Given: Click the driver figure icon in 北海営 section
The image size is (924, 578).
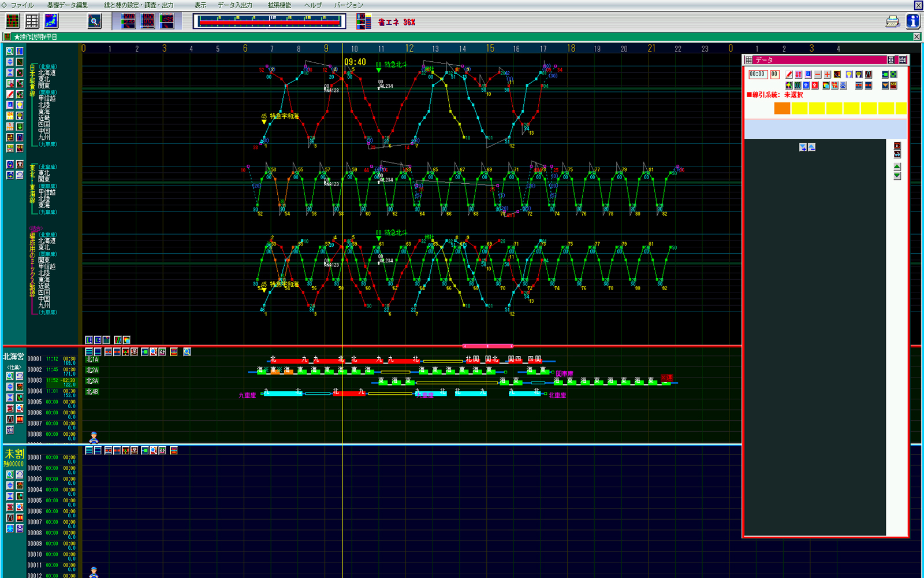Looking at the screenshot, I should click(x=94, y=437).
